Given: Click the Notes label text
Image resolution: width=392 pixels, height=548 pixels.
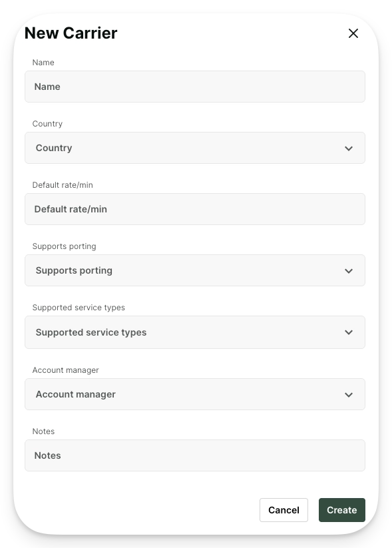Looking at the screenshot, I should pos(43,431).
